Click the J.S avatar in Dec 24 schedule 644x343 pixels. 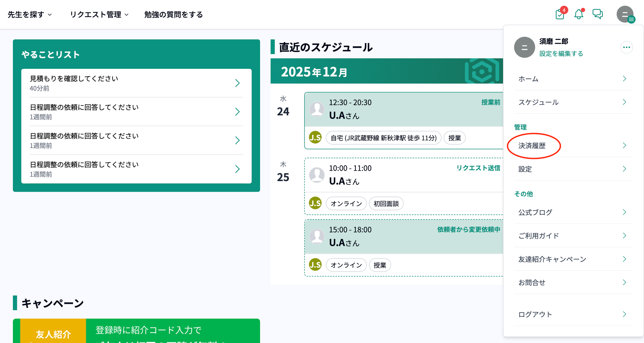click(x=315, y=138)
